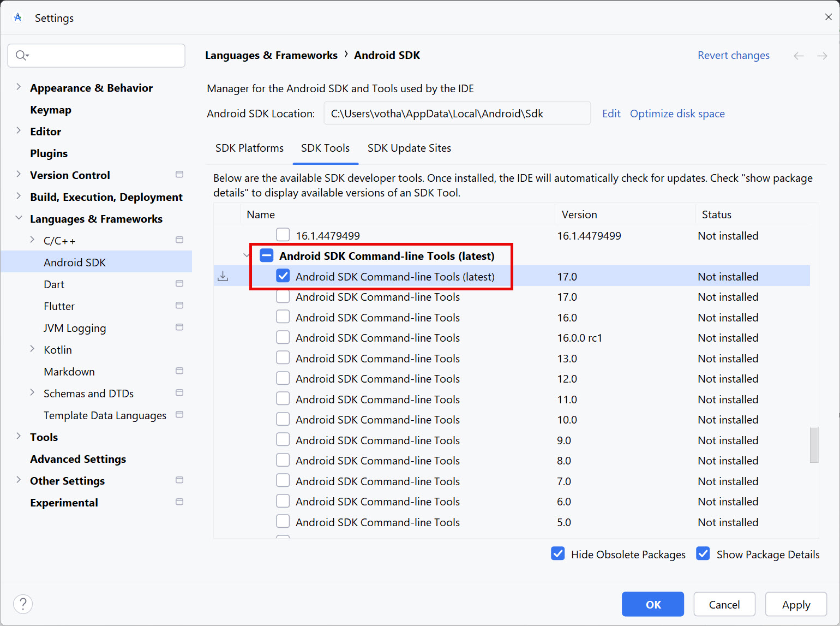
Task: Expand the Version Control section
Action: pos(19,174)
